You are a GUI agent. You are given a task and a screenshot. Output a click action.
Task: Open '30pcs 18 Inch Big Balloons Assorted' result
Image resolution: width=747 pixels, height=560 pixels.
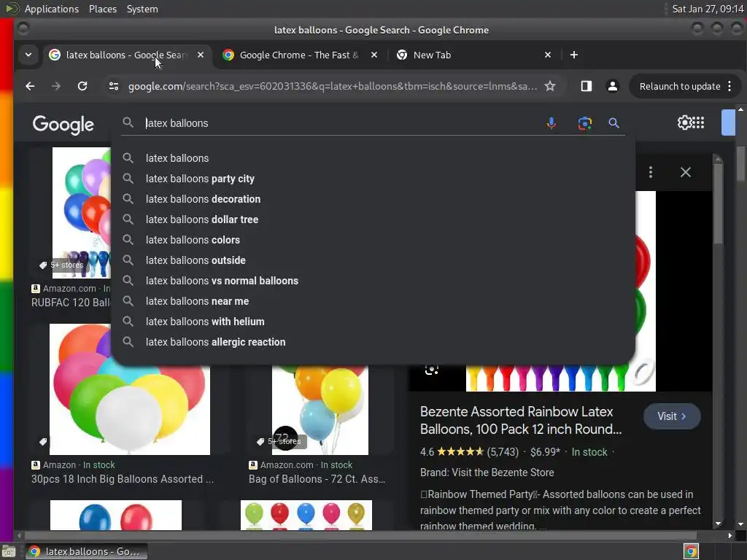(x=123, y=479)
